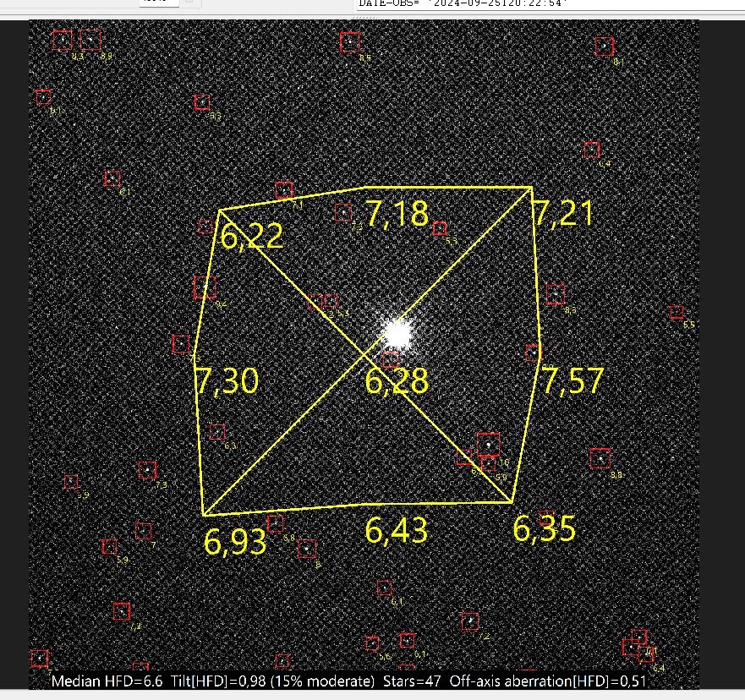Click the Stars=47 status text

412,681
